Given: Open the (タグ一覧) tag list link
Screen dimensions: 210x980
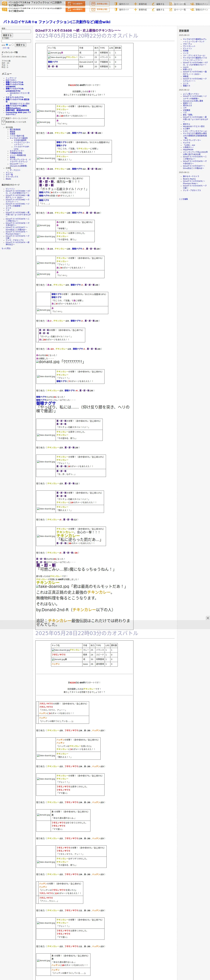Looking at the screenshot, I should (6, 48).
